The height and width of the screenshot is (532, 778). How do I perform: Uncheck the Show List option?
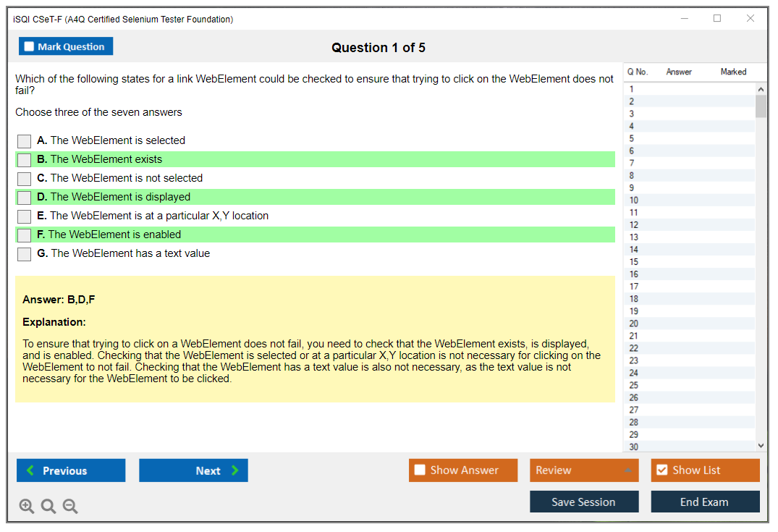coord(661,470)
